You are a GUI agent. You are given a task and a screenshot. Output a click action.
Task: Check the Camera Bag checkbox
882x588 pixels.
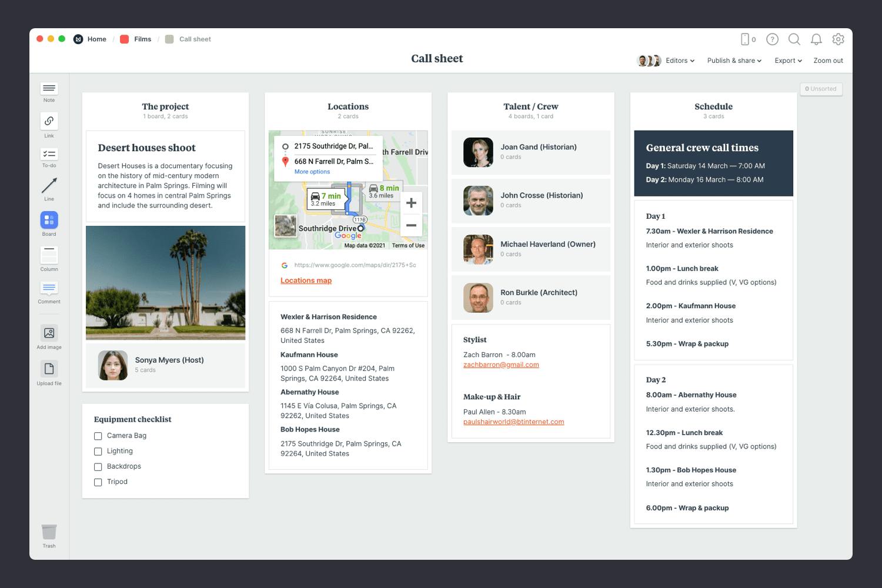[98, 436]
